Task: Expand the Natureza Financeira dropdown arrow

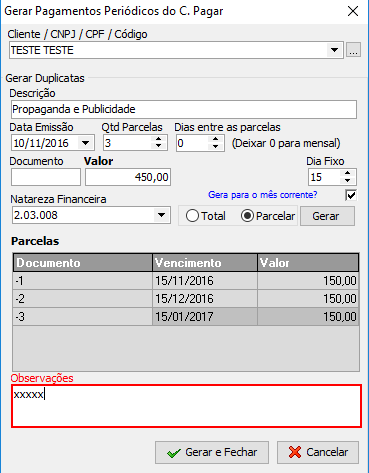Action: [162, 215]
